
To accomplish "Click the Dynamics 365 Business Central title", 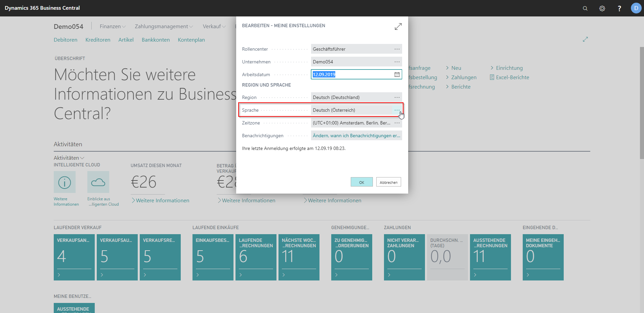I will (42, 8).
